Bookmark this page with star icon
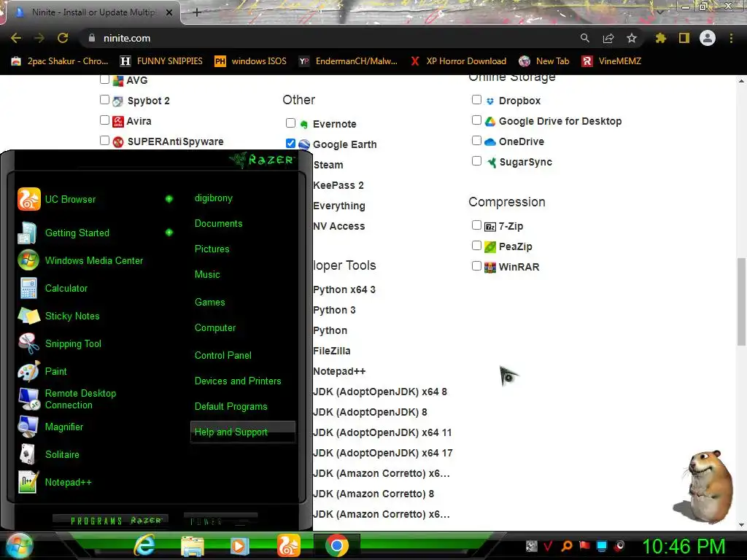Image resolution: width=747 pixels, height=560 pixels. 632,38
